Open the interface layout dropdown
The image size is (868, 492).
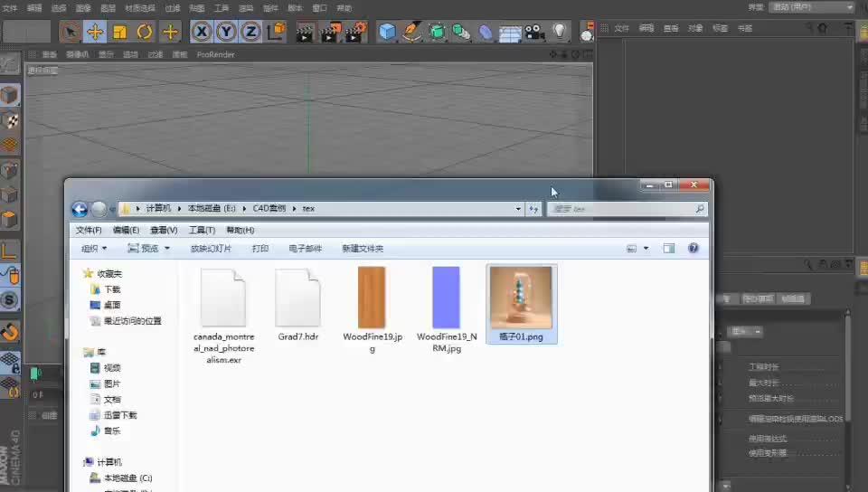pos(812,7)
